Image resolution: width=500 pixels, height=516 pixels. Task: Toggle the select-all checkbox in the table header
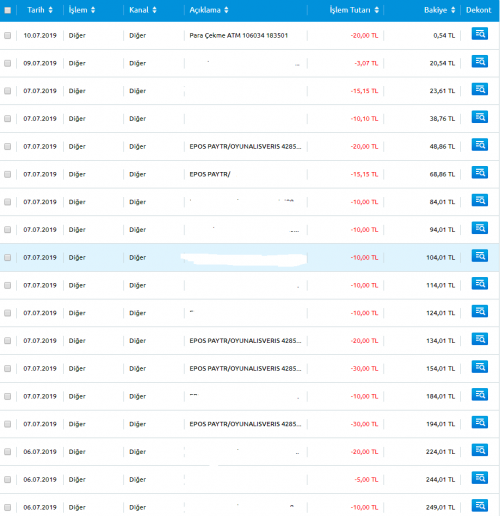(x=8, y=10)
